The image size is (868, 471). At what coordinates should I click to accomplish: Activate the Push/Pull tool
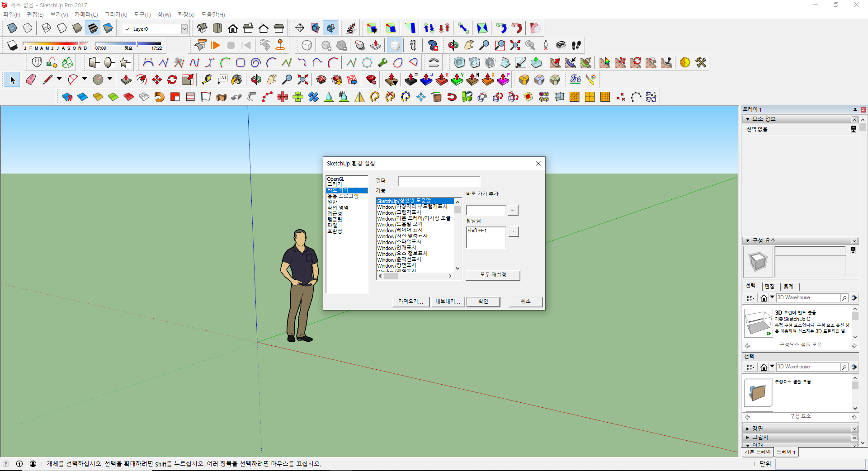(x=126, y=80)
